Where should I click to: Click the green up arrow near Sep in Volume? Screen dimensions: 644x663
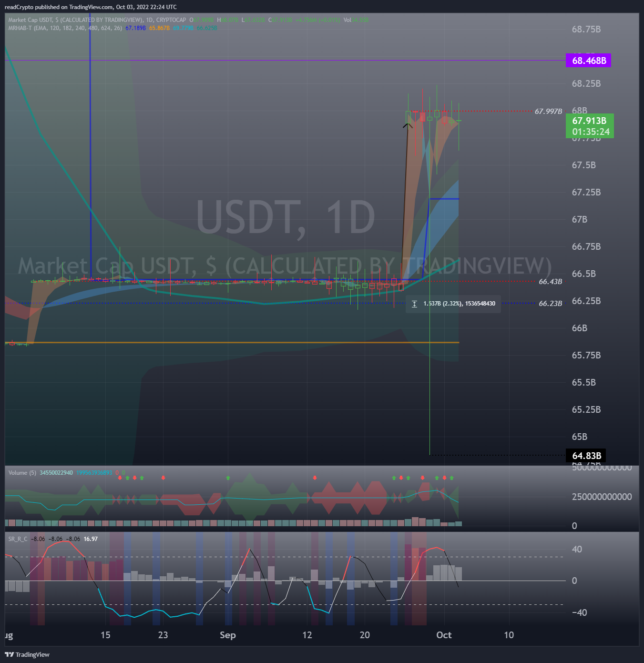pyautogui.click(x=228, y=478)
